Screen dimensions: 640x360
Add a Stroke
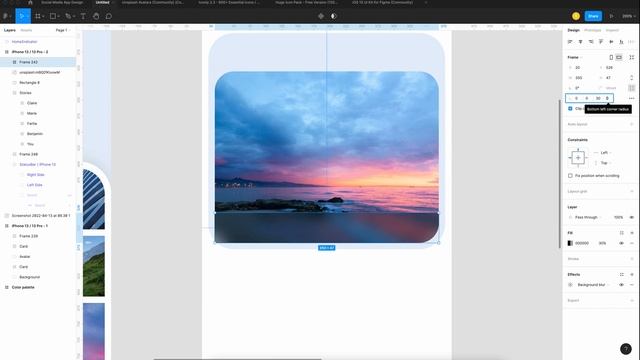click(632, 259)
